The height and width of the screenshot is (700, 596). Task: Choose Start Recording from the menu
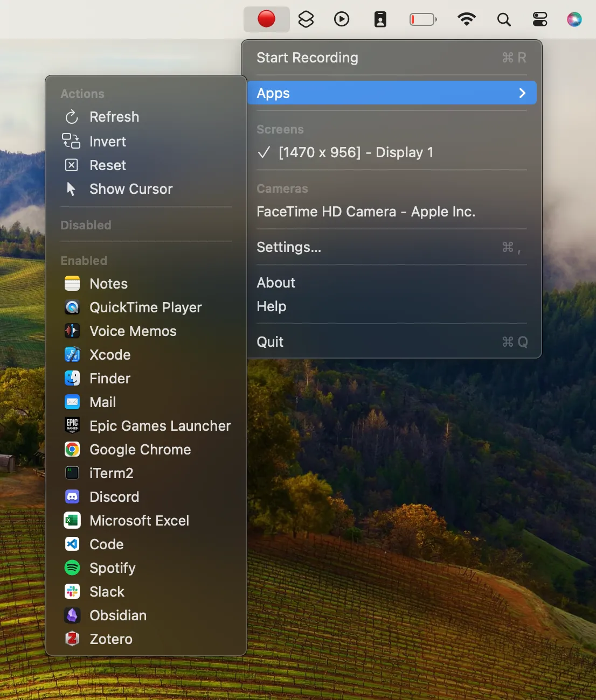point(307,58)
